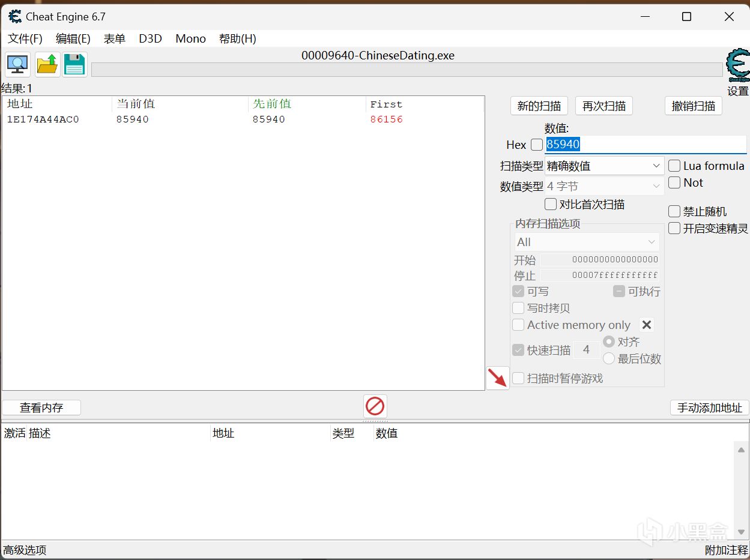750x560 pixels.
Task: Click the 撤销扫描 button
Action: point(694,106)
